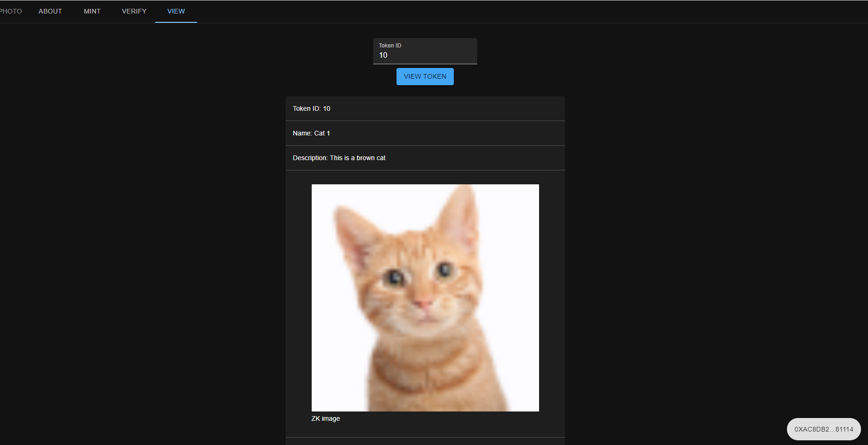The height and width of the screenshot is (445, 868).
Task: Click the VIEW TOKEN button
Action: coord(425,76)
